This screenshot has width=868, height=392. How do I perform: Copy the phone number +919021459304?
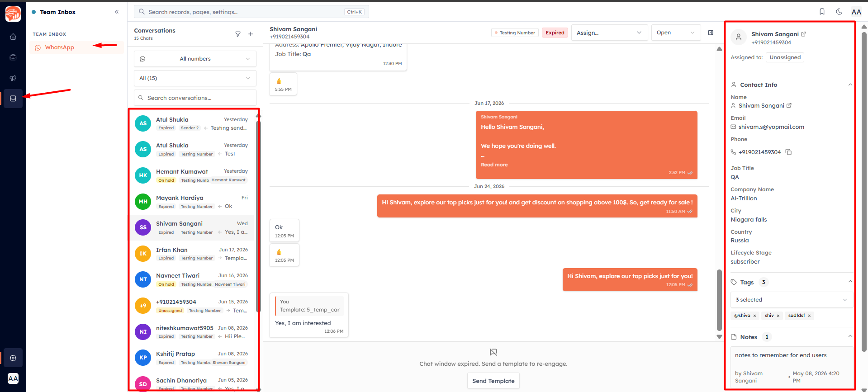[x=788, y=152]
